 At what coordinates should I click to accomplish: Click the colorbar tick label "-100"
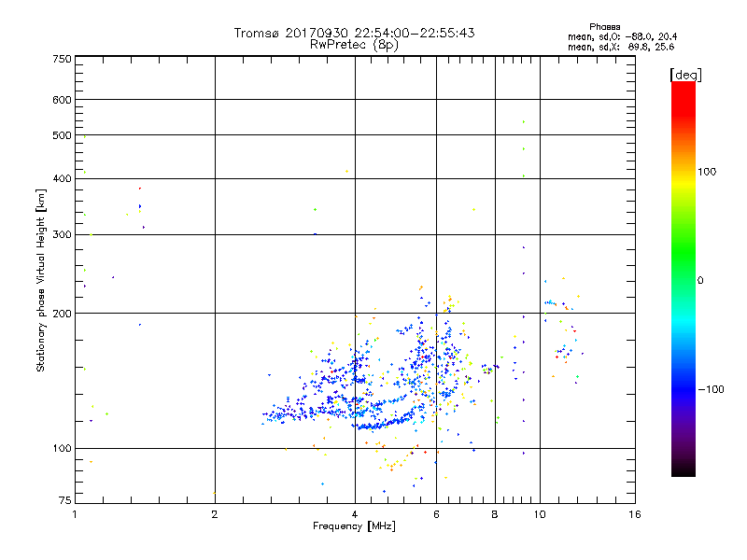point(711,389)
